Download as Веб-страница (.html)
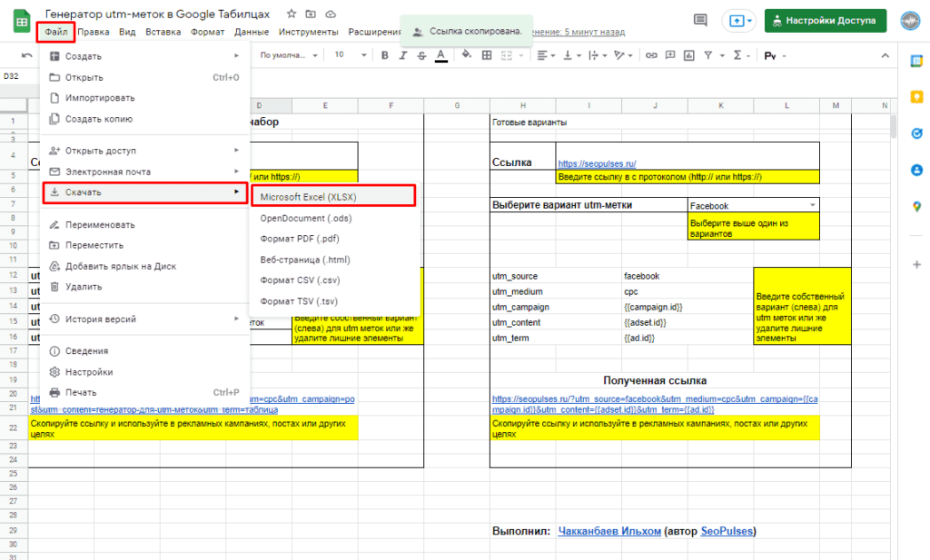Screen dimensions: 930x560 click(332, 260)
